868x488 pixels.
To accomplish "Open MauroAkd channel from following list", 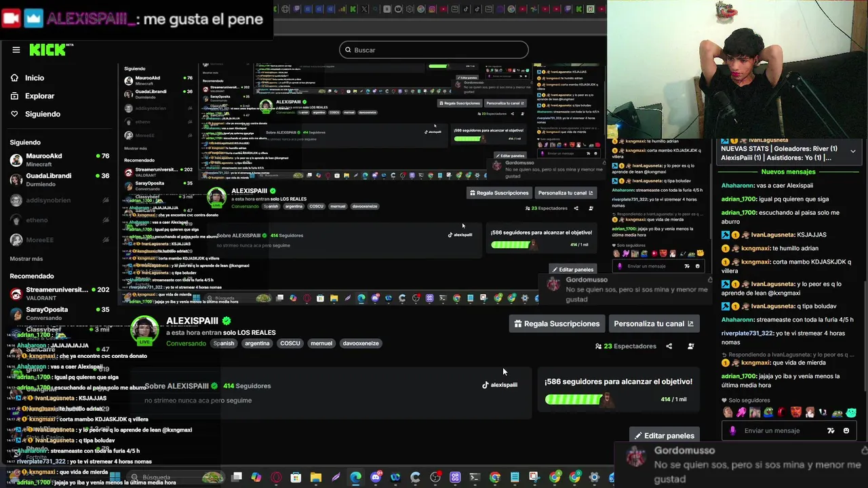I will pos(59,160).
